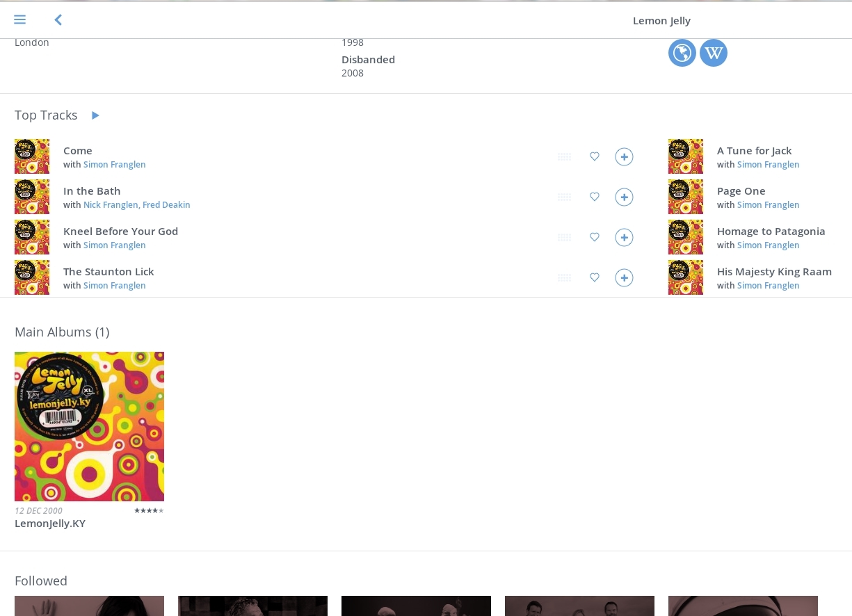The width and height of the screenshot is (852, 616).
Task: Click the album star rating
Action: click(149, 510)
